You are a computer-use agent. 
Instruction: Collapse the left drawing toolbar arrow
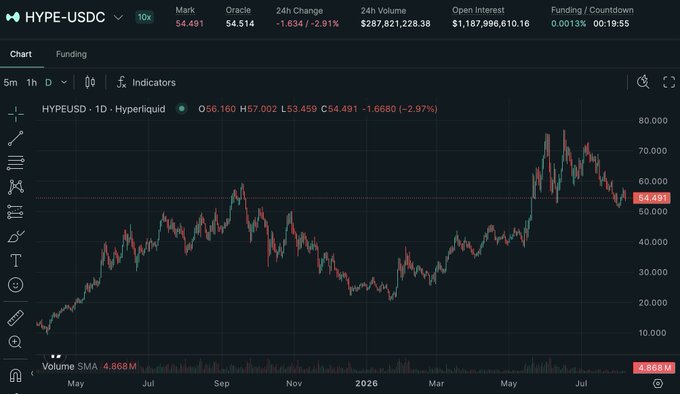tap(32, 373)
